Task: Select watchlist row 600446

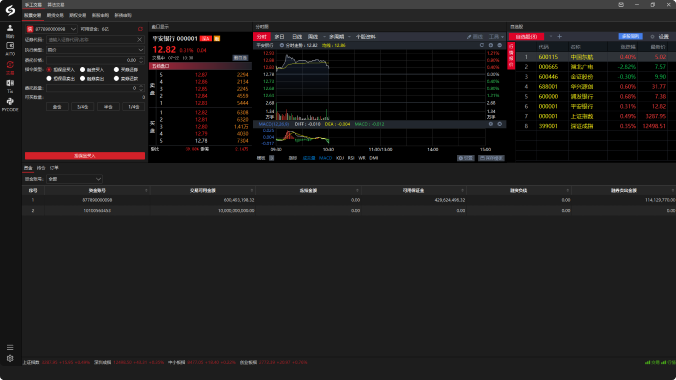Action: (595, 77)
